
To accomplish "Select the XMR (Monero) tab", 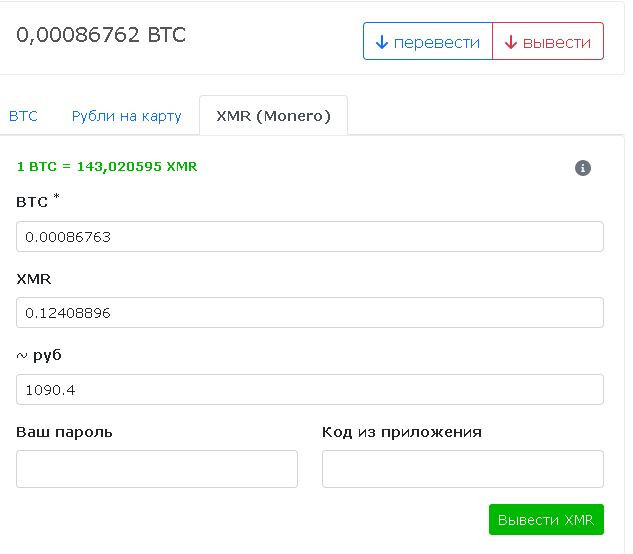I will click(x=273, y=116).
